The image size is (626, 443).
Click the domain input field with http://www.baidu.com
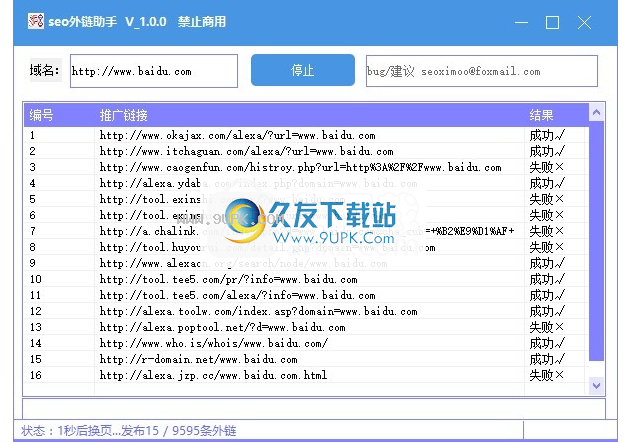(154, 71)
